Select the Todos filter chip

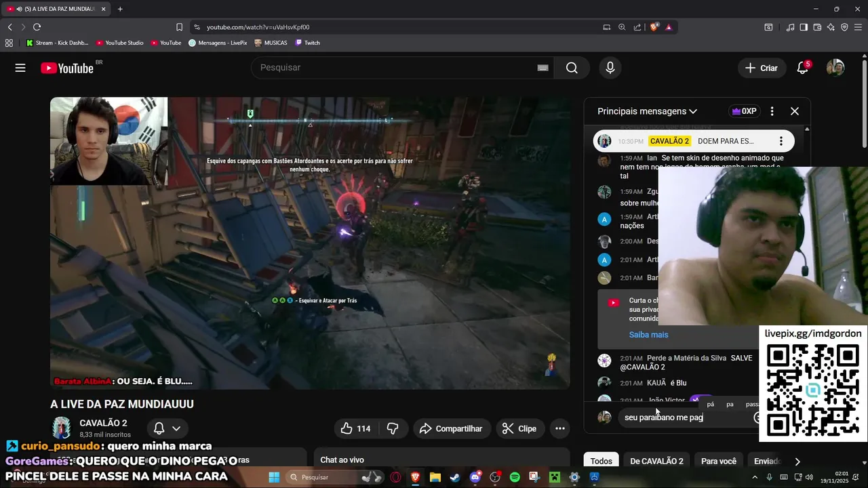click(601, 461)
